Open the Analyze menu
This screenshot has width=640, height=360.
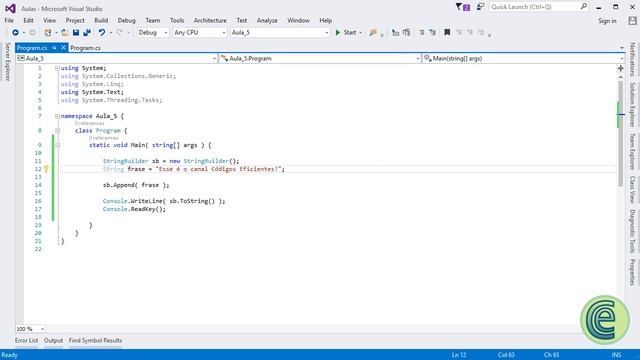pos(267,20)
